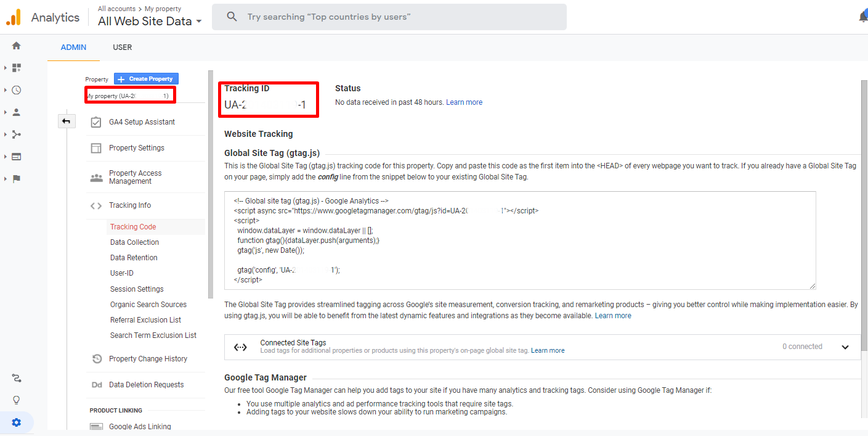Open the All Web Site Data dropdown
868x436 pixels.
coord(150,21)
